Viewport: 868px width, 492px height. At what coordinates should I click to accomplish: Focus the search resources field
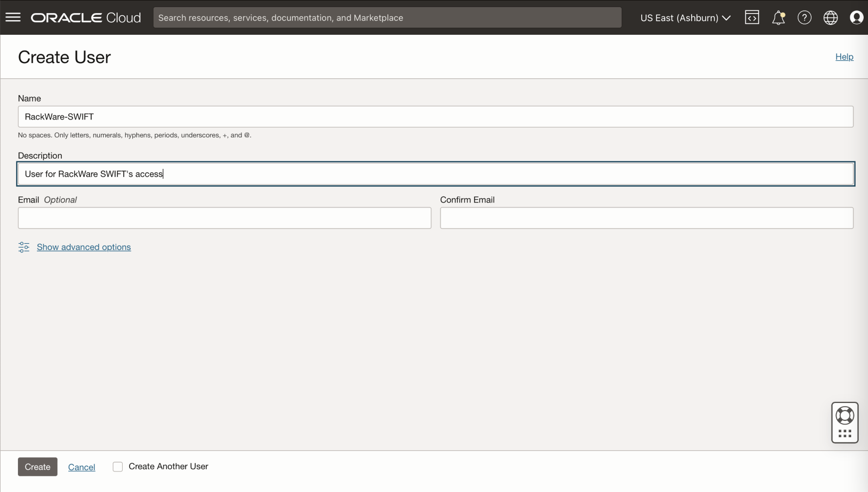387,17
